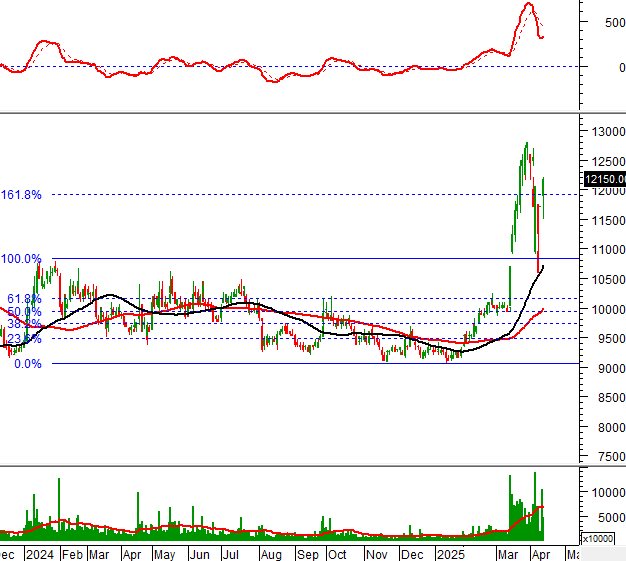The height and width of the screenshot is (561, 626).
Task: Click 500 on the oscillator panel axis
Action: click(615, 22)
